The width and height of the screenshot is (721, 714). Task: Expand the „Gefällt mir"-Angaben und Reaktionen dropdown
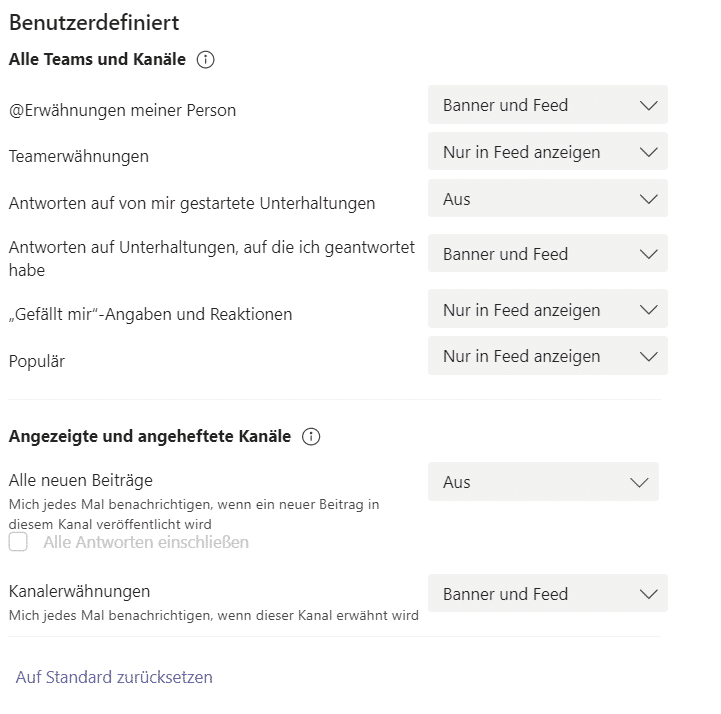click(x=547, y=310)
